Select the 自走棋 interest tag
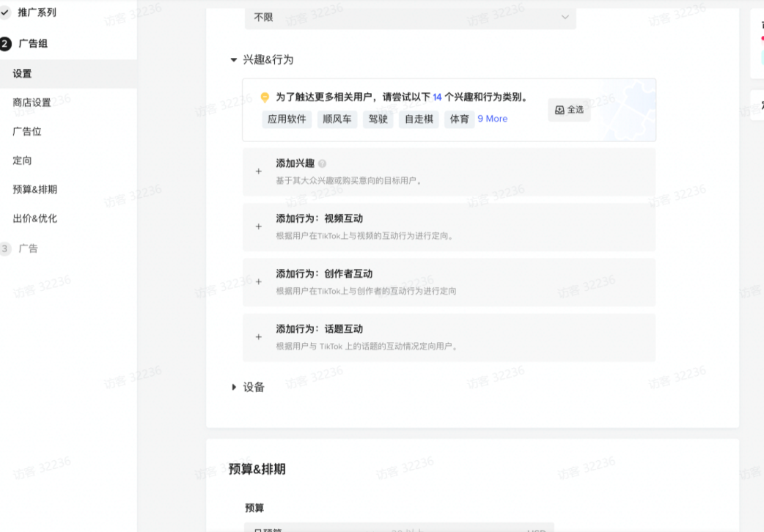The width and height of the screenshot is (764, 532). coord(418,119)
